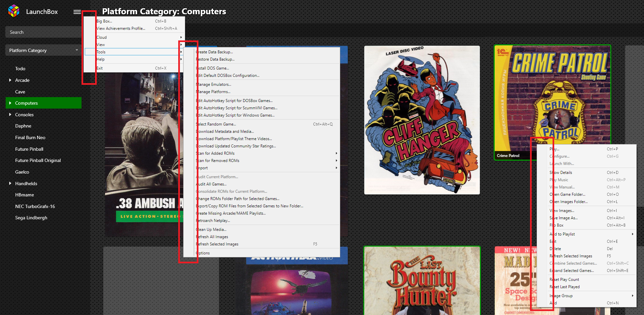
Task: Select Cave platform in sidebar
Action: (x=20, y=92)
